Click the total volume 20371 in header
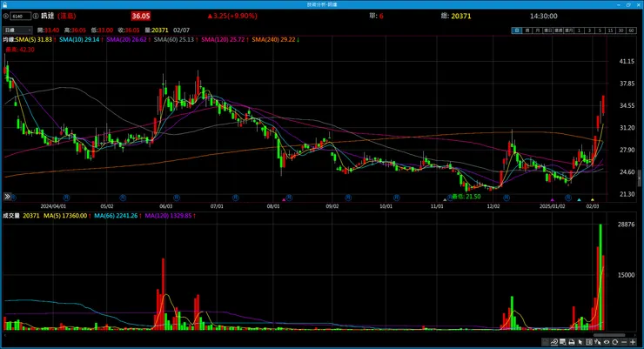 (461, 16)
